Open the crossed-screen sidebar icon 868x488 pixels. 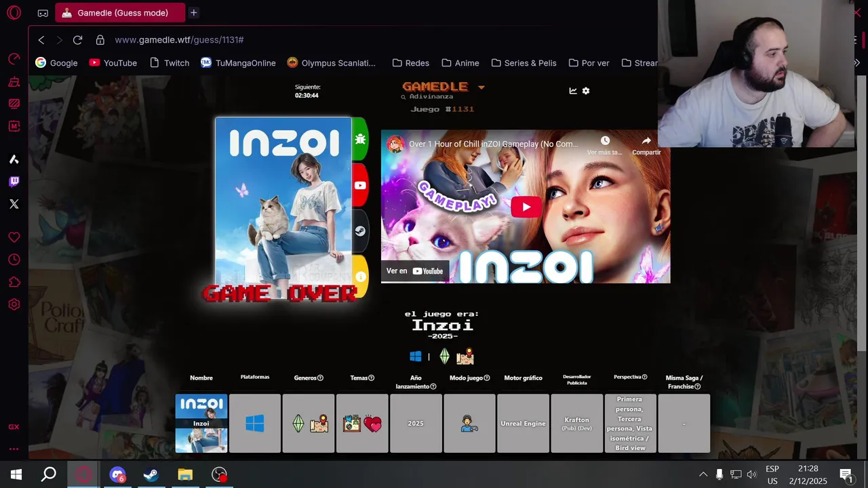click(14, 104)
